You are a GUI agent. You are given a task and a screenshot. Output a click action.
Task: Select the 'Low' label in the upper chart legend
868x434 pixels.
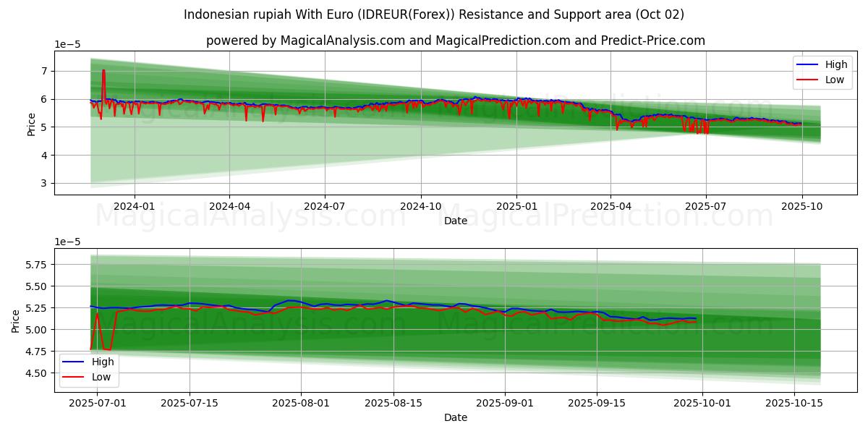click(x=834, y=80)
